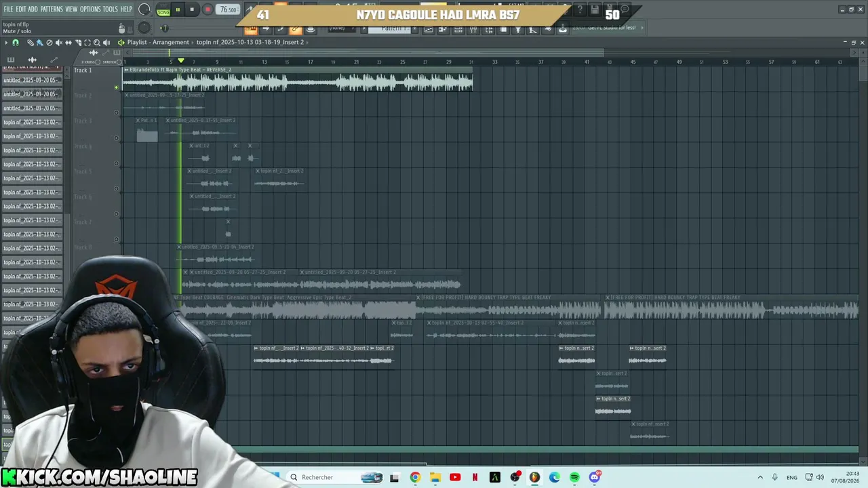
Task: Select untitled_2025-09-20 first sample in picker
Action: tap(32, 80)
